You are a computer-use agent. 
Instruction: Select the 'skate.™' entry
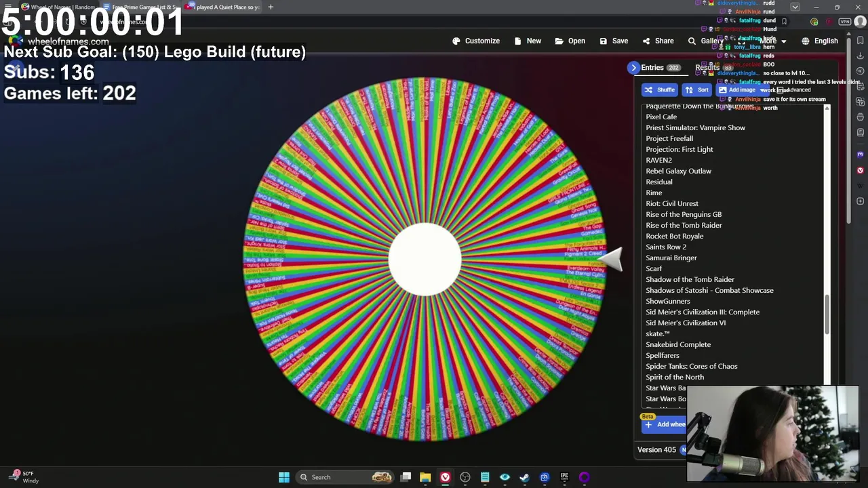coord(657,333)
